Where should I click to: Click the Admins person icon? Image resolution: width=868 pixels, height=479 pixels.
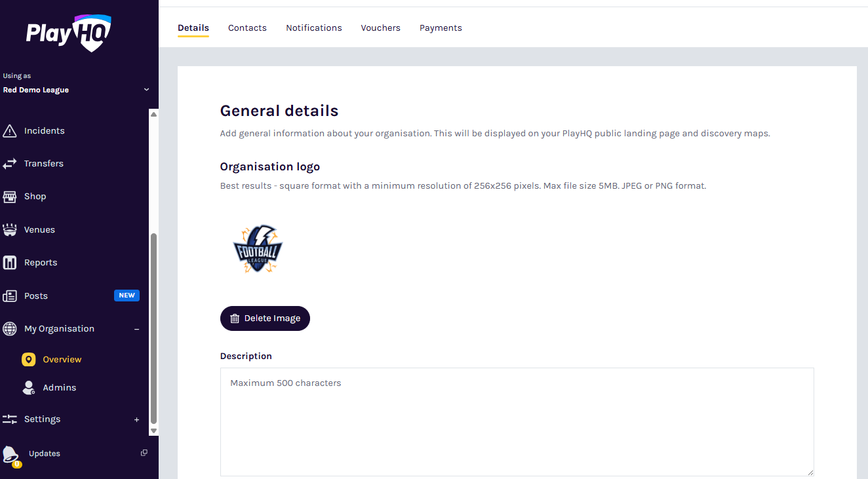click(x=29, y=388)
